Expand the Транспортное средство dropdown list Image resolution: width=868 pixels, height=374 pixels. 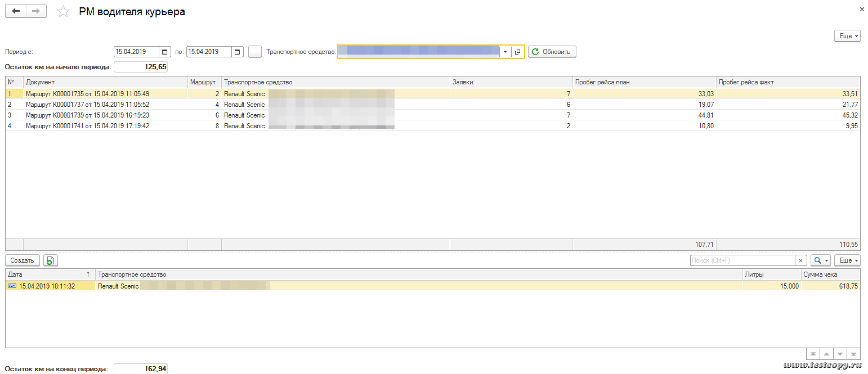point(505,52)
